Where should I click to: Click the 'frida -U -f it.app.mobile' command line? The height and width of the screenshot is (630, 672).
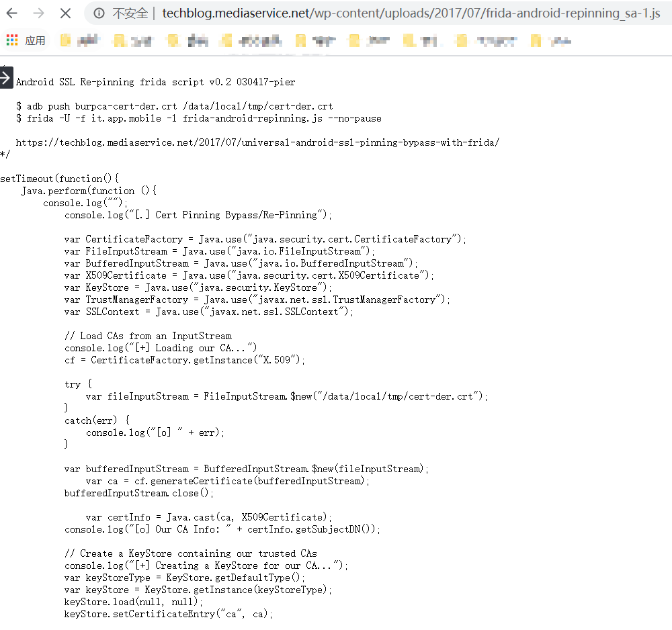tap(199, 118)
